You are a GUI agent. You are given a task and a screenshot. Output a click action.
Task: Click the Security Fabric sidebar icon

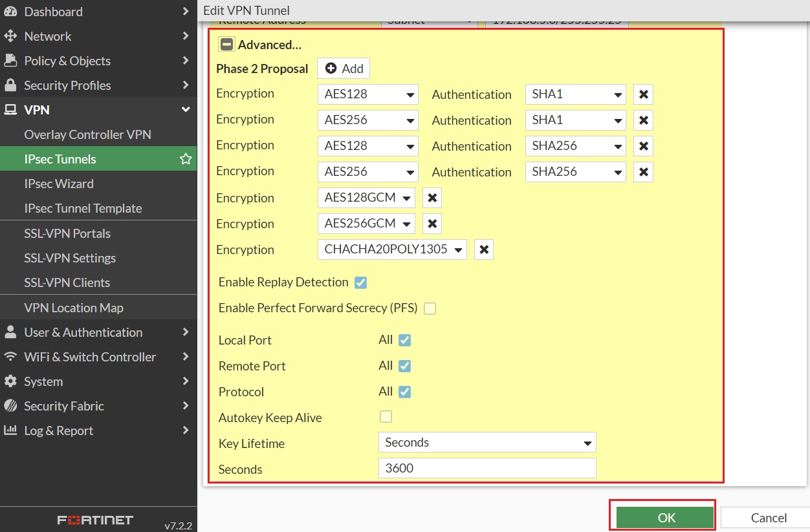tap(10, 406)
